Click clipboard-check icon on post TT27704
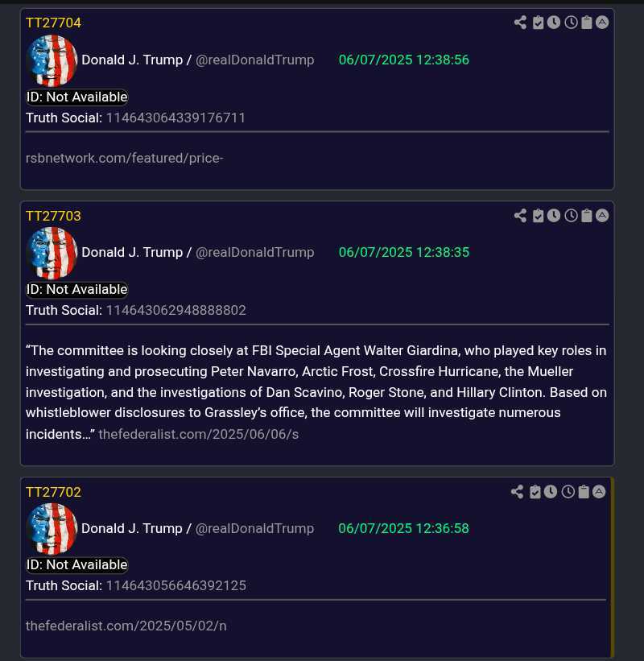 coord(539,23)
